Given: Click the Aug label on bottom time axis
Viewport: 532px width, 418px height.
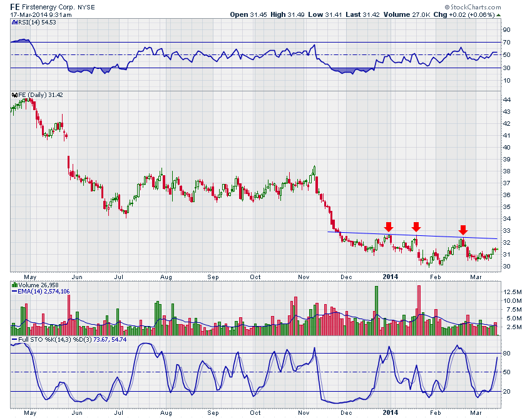Looking at the screenshot, I should pos(166,412).
